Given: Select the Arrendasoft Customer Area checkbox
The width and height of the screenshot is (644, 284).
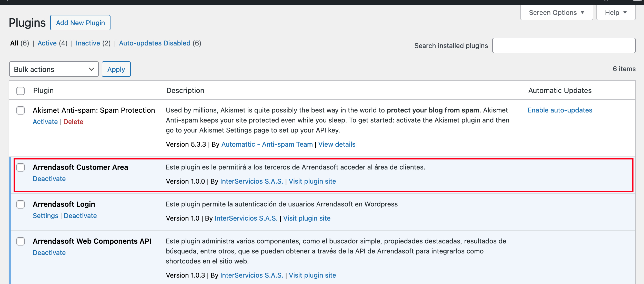Looking at the screenshot, I should click(21, 167).
